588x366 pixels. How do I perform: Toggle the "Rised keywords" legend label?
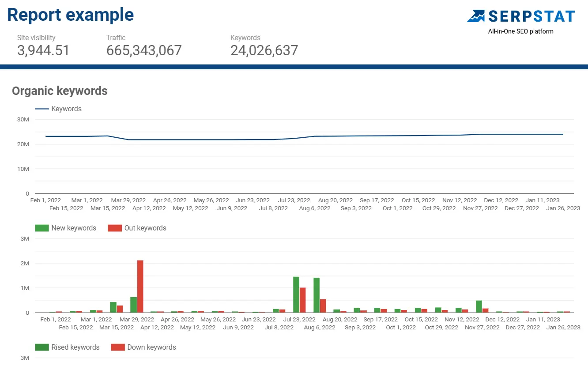[x=75, y=347]
